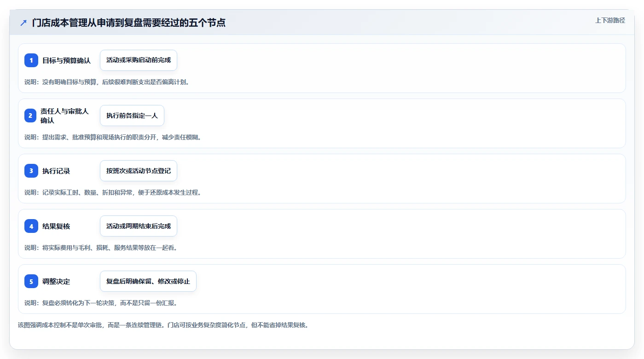Viewport: 644px width, 359px height.
Task: Select the 结果复核 step title
Action: coord(56,226)
